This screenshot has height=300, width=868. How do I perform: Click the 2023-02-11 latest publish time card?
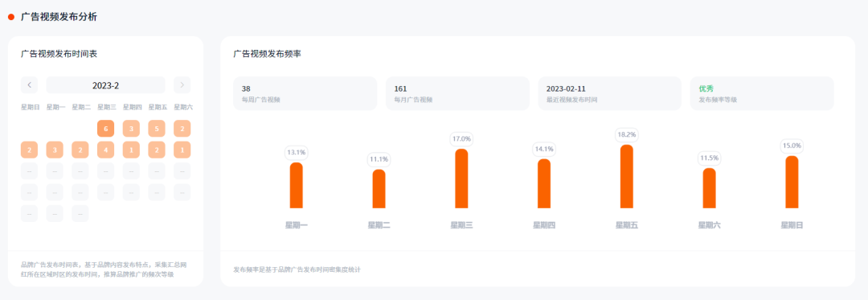coord(609,93)
